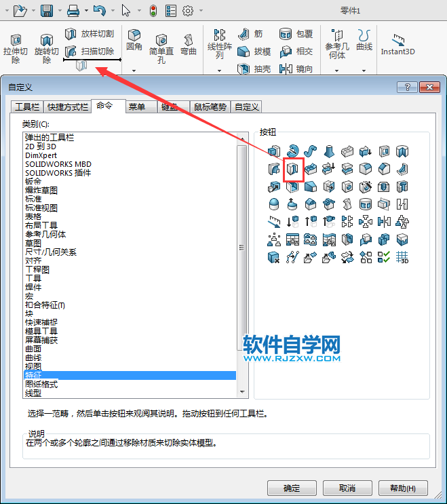
Task: Select the Lofted Cut button in the grid
Action: (292, 169)
